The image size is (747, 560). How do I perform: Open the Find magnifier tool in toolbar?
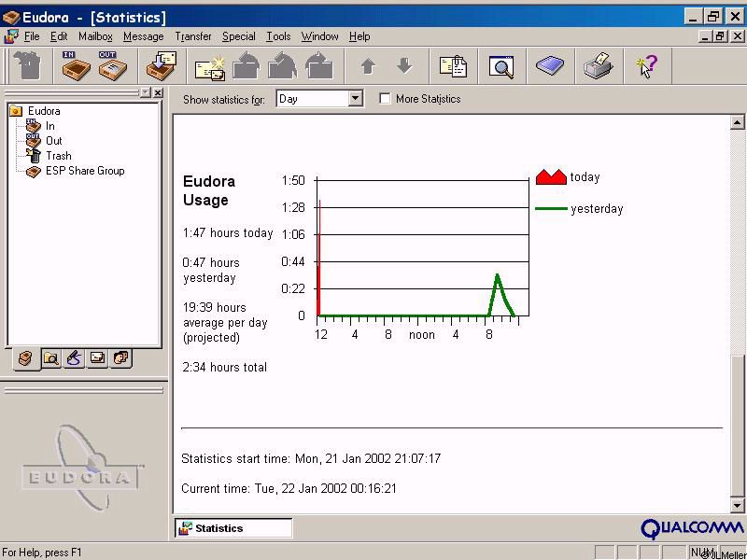(x=501, y=66)
